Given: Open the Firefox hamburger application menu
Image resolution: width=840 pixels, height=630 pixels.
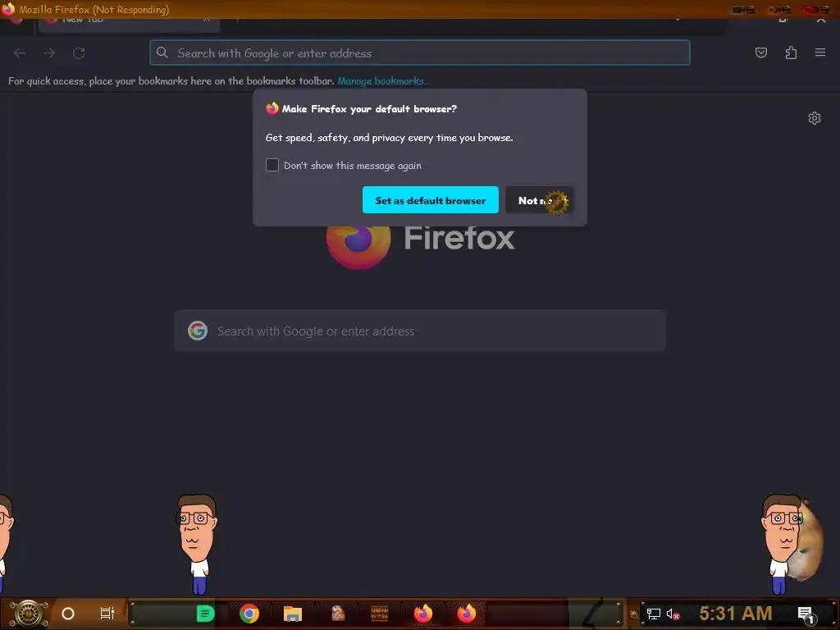Looking at the screenshot, I should click(x=820, y=52).
